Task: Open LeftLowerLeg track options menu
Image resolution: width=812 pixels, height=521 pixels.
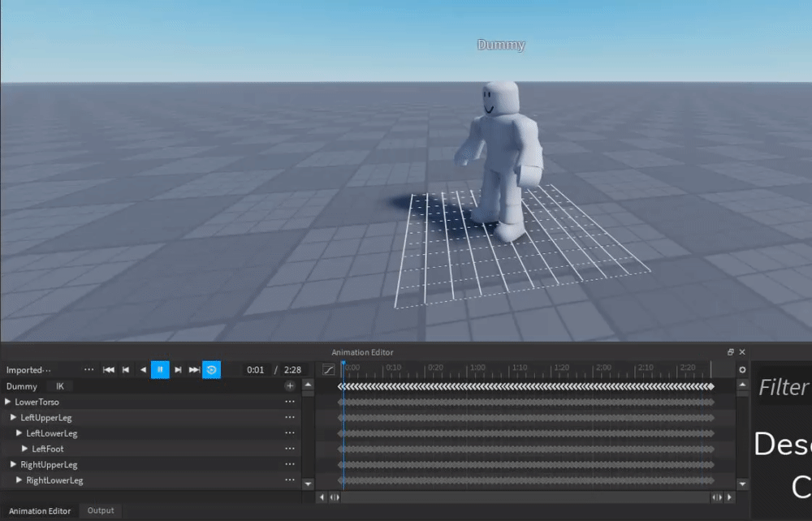Action: click(290, 433)
